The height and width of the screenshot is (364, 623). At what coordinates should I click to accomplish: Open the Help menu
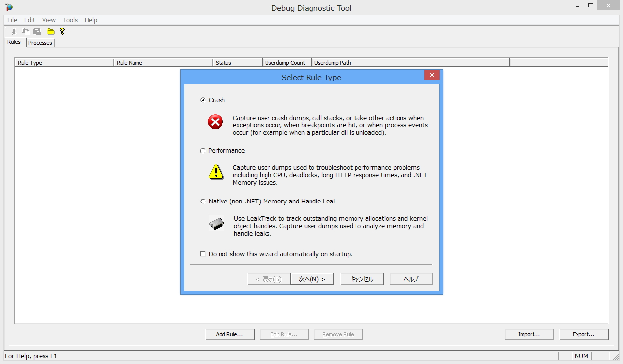coord(91,20)
